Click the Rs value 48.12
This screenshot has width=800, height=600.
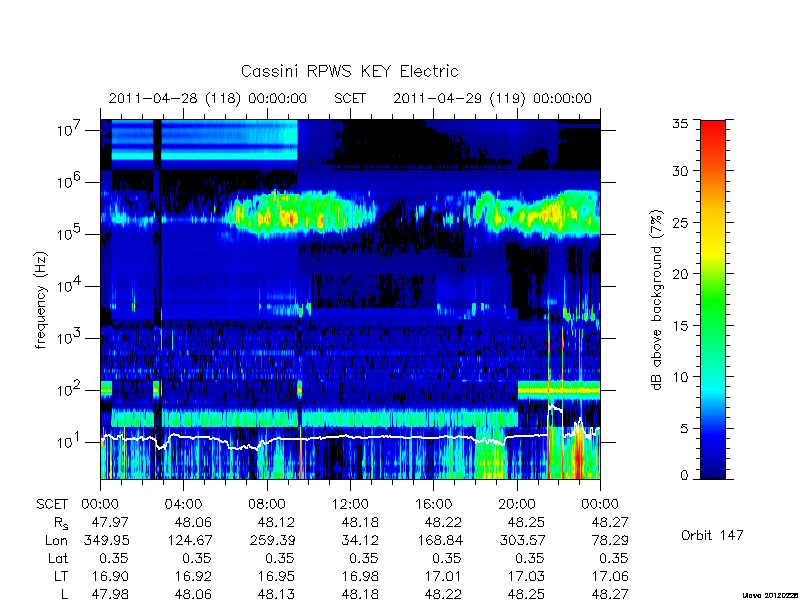(277, 522)
